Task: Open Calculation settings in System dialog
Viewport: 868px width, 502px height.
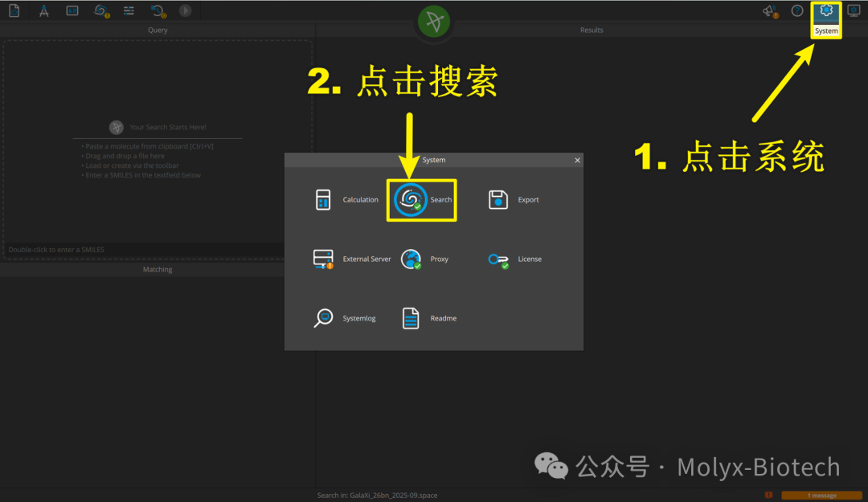Action: 346,200
